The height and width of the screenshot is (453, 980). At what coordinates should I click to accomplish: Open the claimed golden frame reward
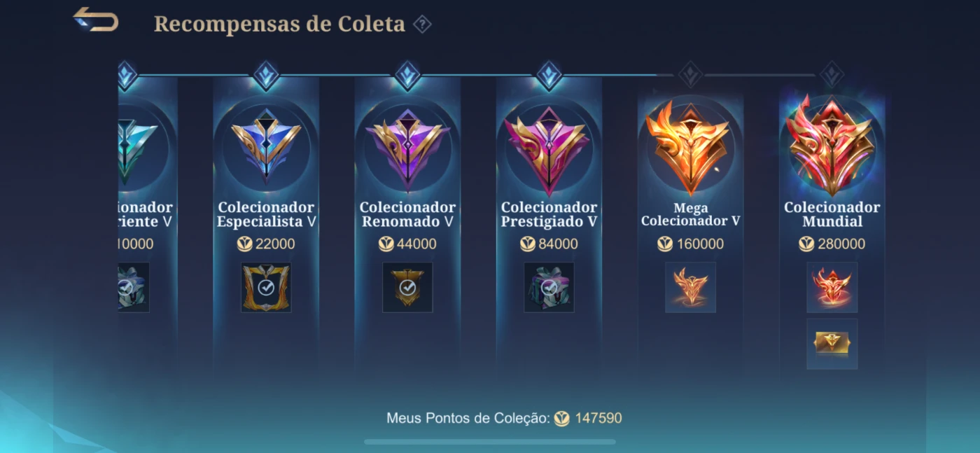(266, 287)
